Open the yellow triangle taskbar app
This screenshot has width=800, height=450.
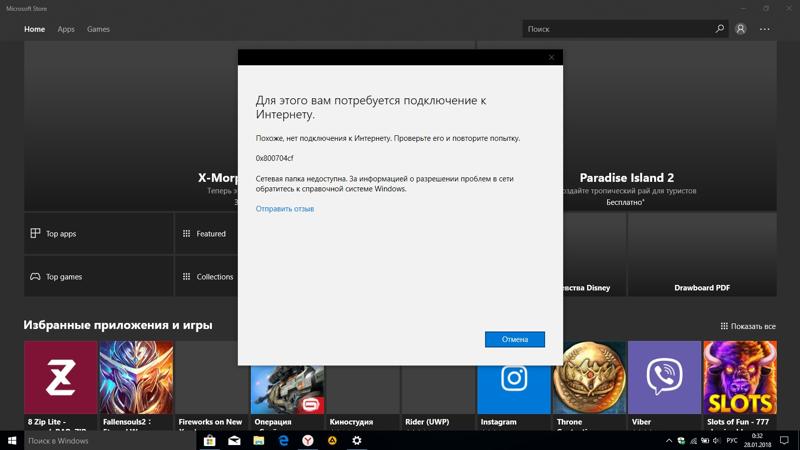(332, 440)
